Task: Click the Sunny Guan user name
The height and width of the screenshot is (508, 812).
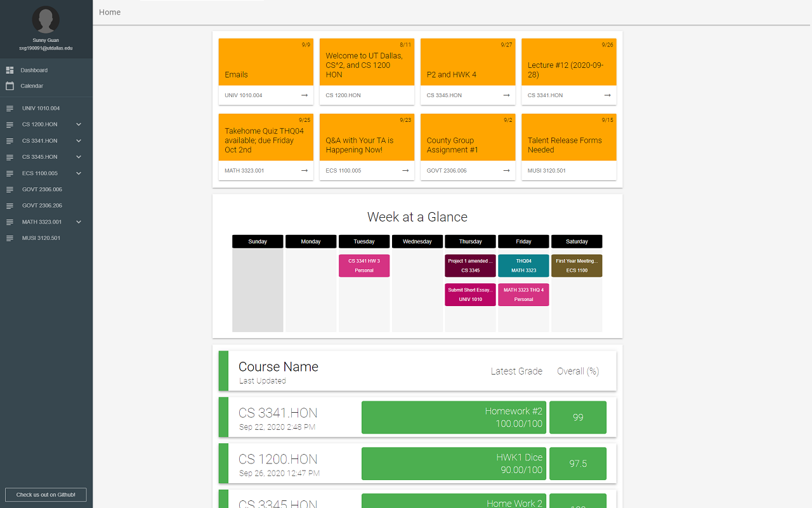Action: click(x=46, y=40)
